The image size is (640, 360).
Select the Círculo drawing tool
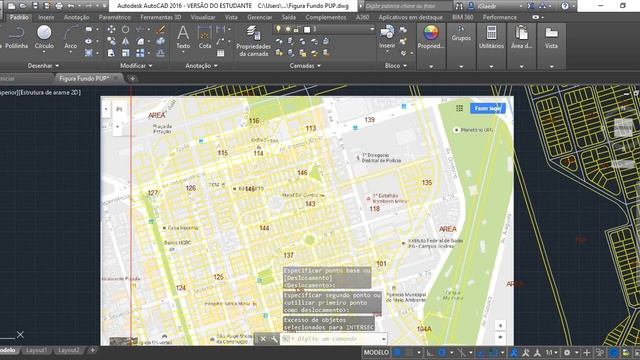pos(44,38)
